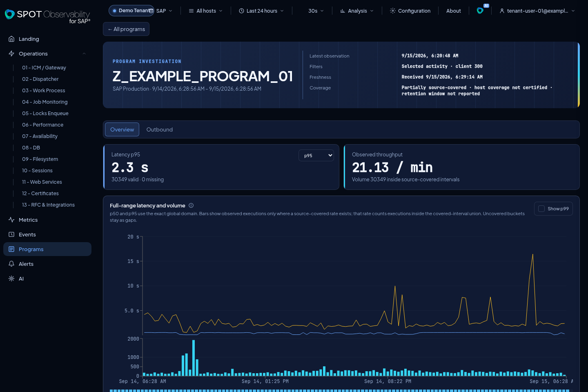Open the tenant-user-01 account menu
The image size is (588, 392).
[537, 11]
